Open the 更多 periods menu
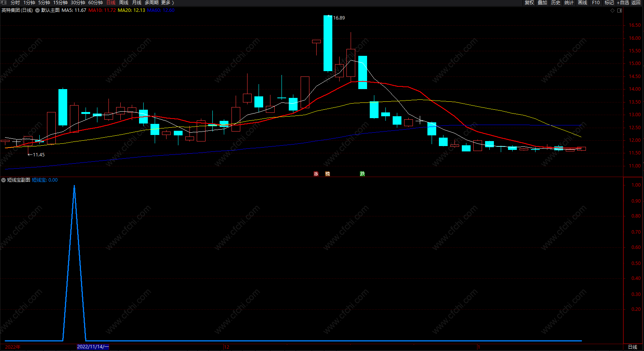 coord(167,3)
